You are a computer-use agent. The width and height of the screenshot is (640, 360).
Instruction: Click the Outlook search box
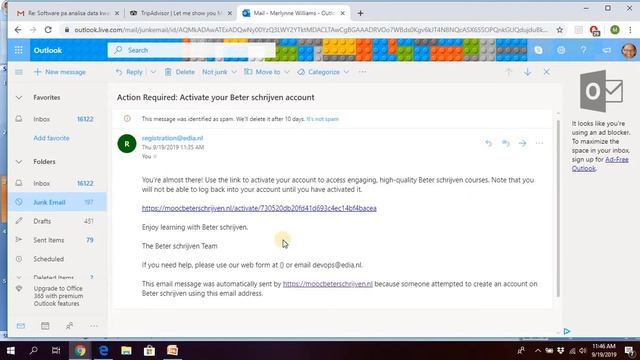tap(191, 50)
